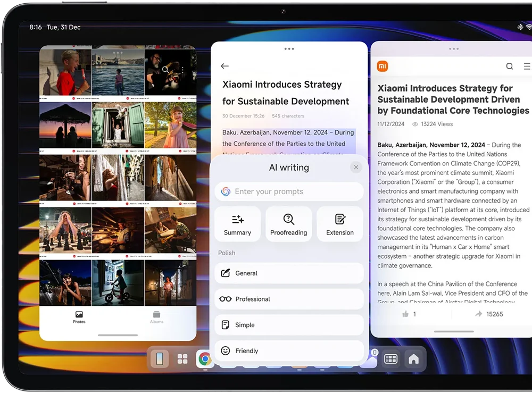Choose the Extension AI writing option

pos(340,224)
